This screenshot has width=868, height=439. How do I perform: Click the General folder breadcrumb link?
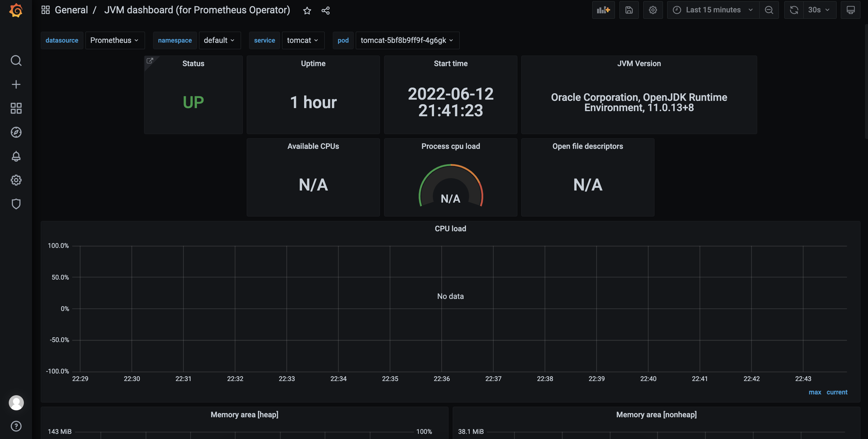pyautogui.click(x=71, y=10)
